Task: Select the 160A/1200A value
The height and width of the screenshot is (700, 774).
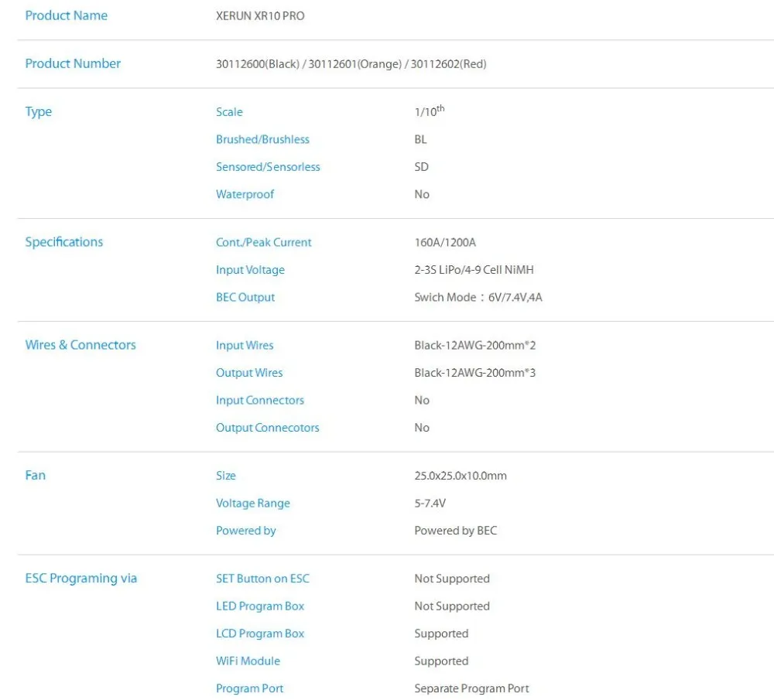Action: point(445,242)
